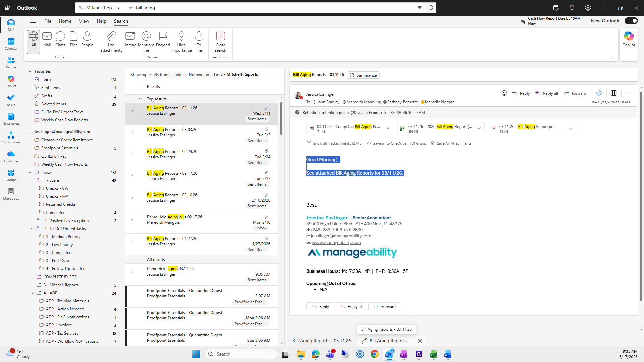This screenshot has height=362, width=644.
Task: Collapse the Top results section
Action: pyautogui.click(x=140, y=99)
